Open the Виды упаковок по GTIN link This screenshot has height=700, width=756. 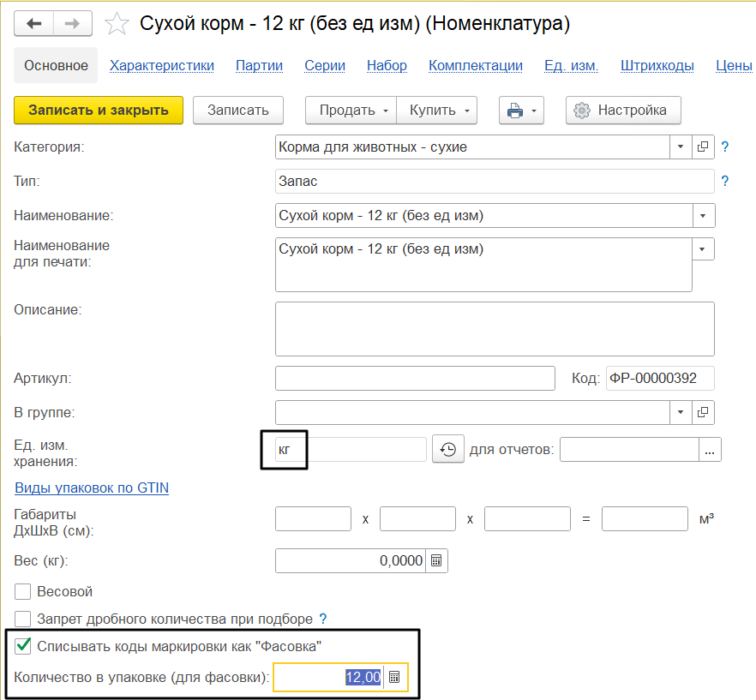click(x=92, y=488)
